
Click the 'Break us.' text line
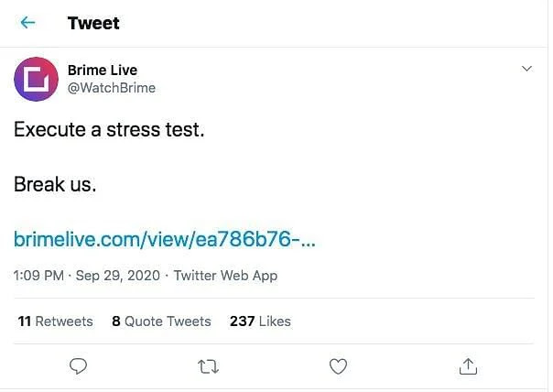point(55,184)
